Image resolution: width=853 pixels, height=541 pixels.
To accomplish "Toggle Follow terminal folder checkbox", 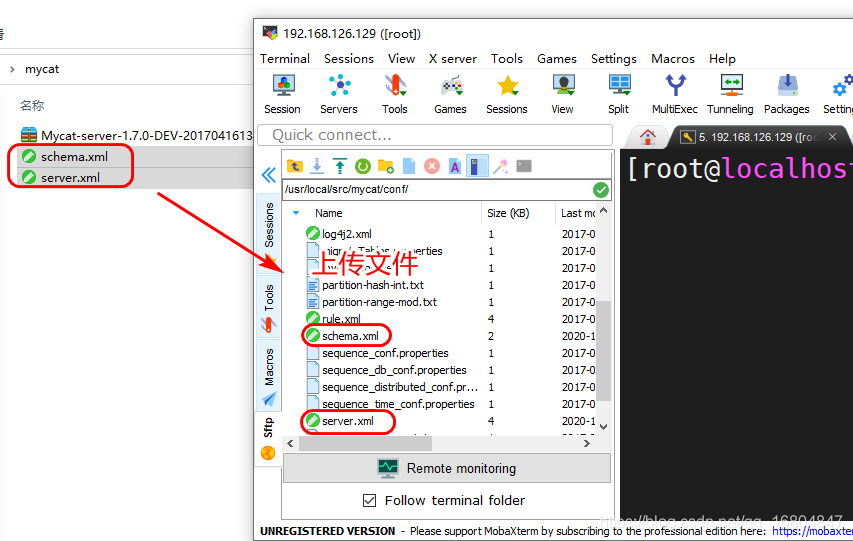I will coord(369,500).
